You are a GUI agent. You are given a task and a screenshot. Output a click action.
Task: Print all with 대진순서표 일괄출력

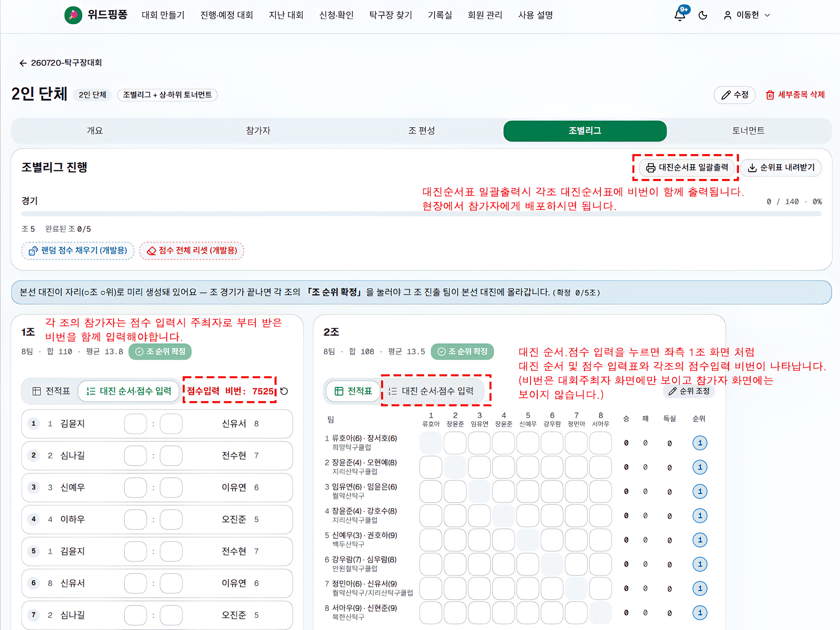click(687, 168)
